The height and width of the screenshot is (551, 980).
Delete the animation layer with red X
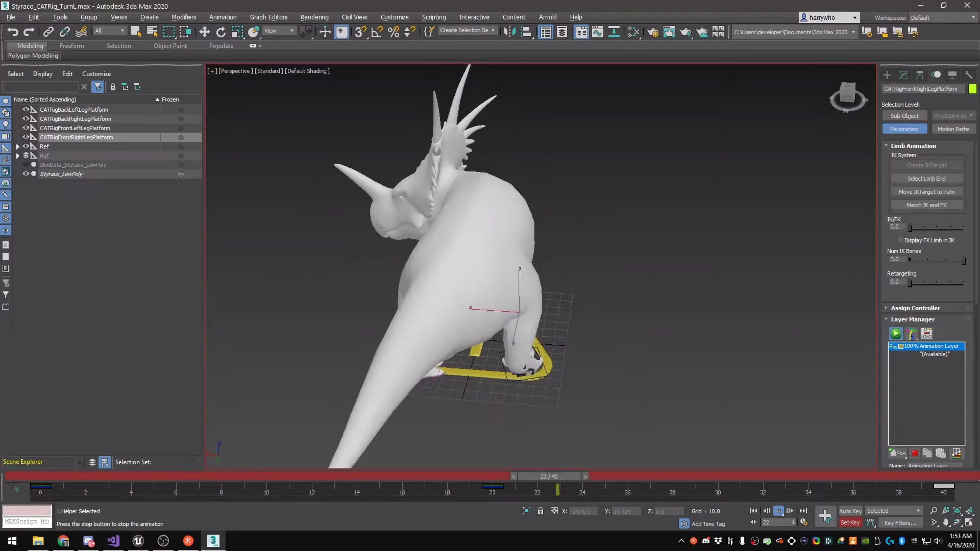(915, 453)
